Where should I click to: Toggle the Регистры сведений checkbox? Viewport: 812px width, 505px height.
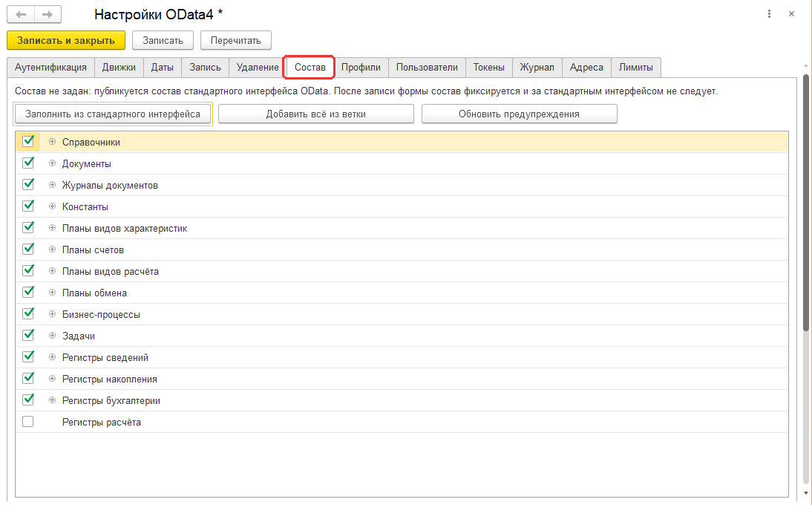(28, 357)
